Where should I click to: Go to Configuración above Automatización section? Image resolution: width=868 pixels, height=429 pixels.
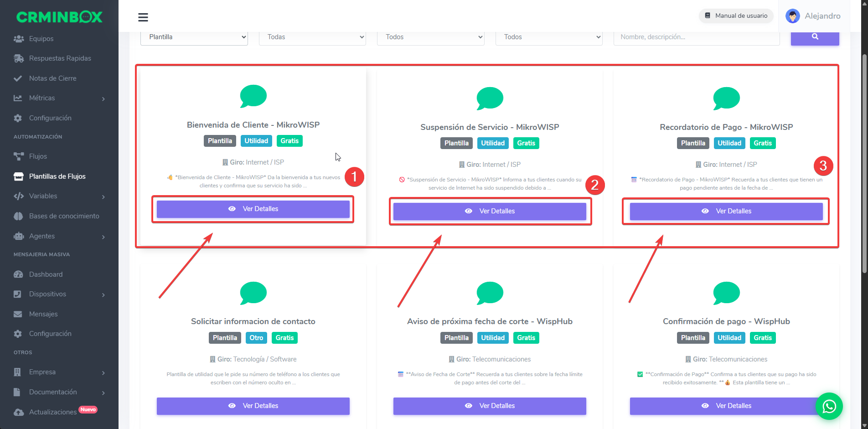50,118
